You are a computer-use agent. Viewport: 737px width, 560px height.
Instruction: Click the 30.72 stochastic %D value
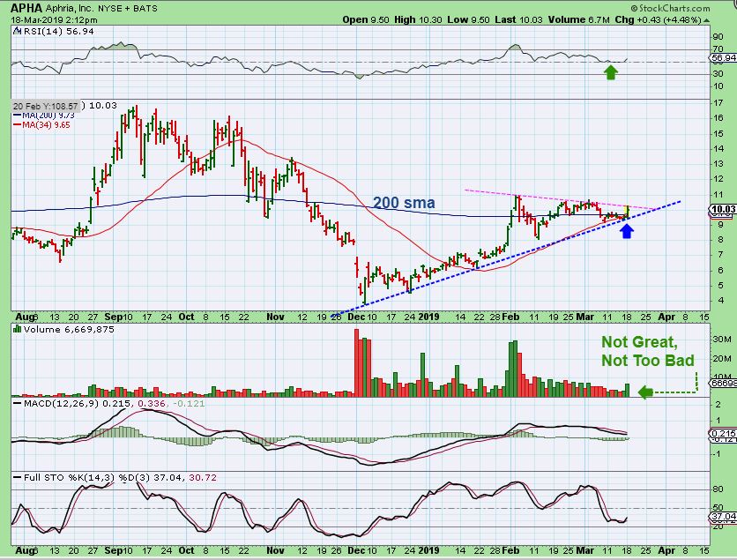[203, 478]
